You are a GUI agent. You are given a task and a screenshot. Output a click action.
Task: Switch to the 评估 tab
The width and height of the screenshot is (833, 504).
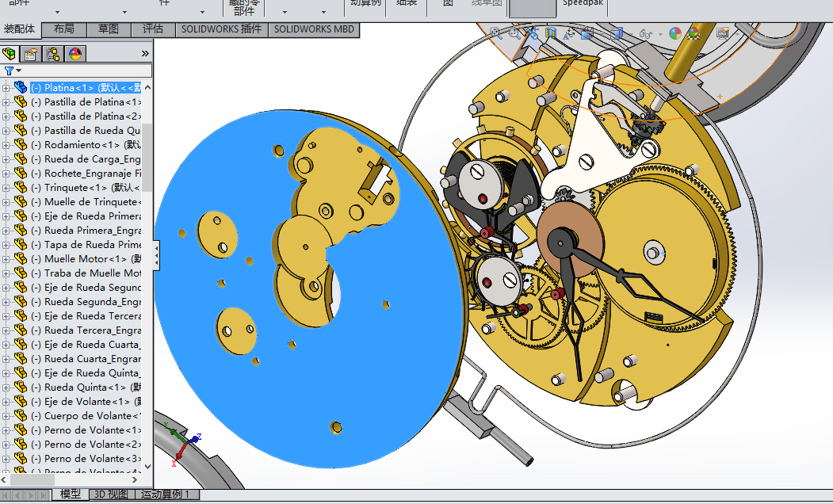(x=153, y=29)
